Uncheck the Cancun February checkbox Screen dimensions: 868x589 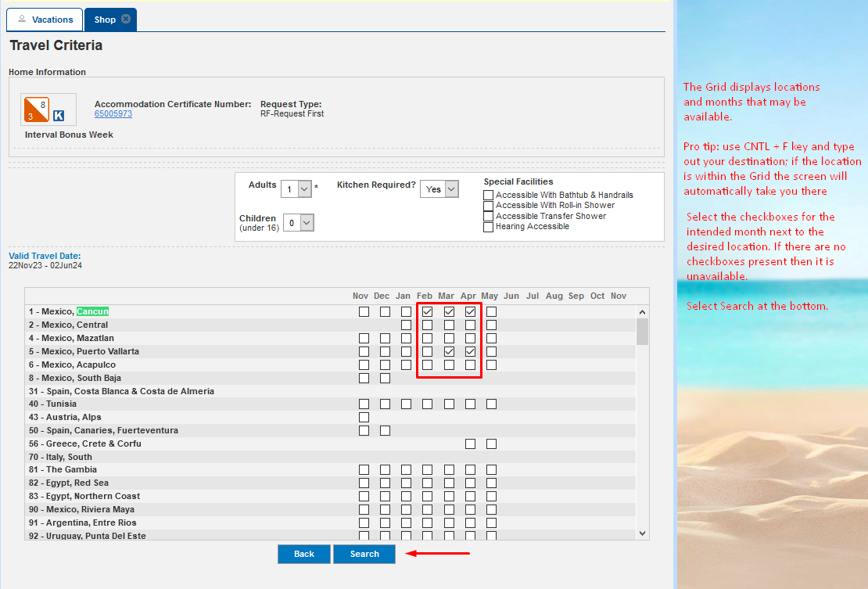click(428, 311)
